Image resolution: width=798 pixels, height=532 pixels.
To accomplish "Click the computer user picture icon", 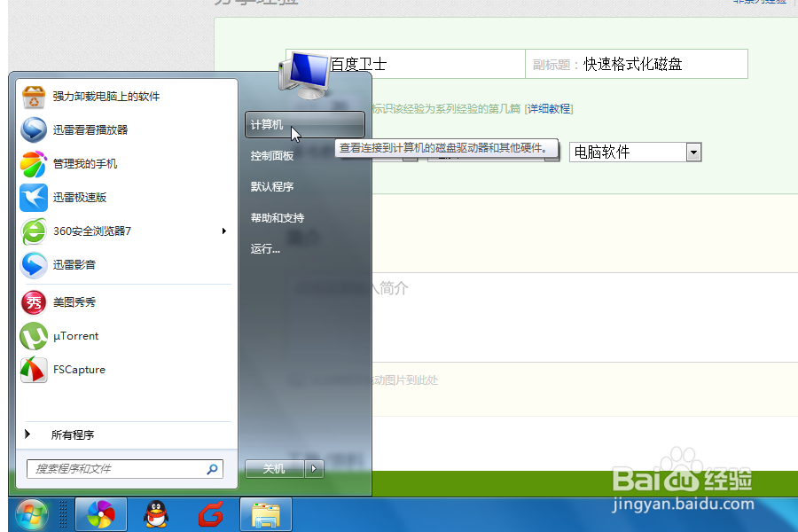I will point(305,75).
